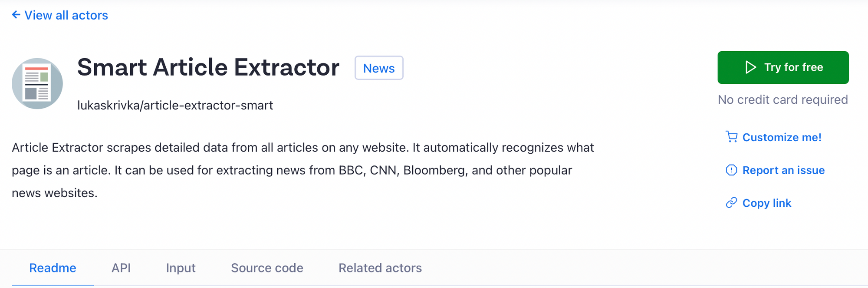Switch to the API tab

click(x=121, y=268)
